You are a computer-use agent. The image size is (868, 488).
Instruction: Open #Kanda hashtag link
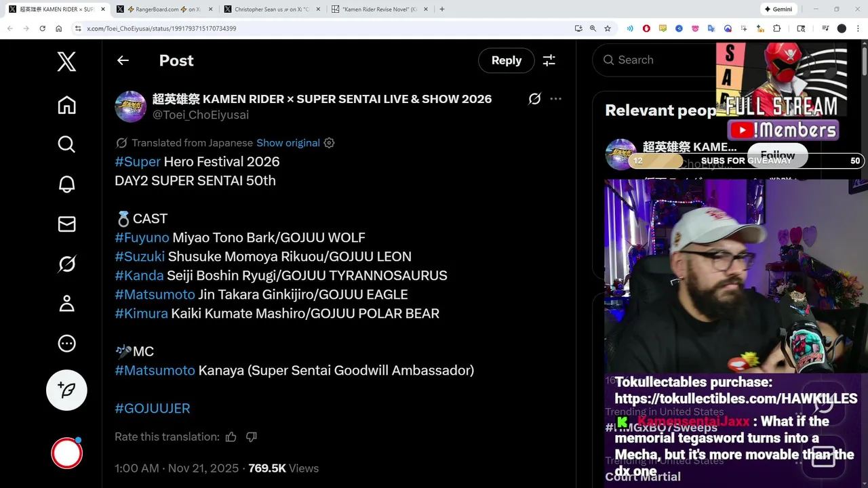(x=139, y=275)
